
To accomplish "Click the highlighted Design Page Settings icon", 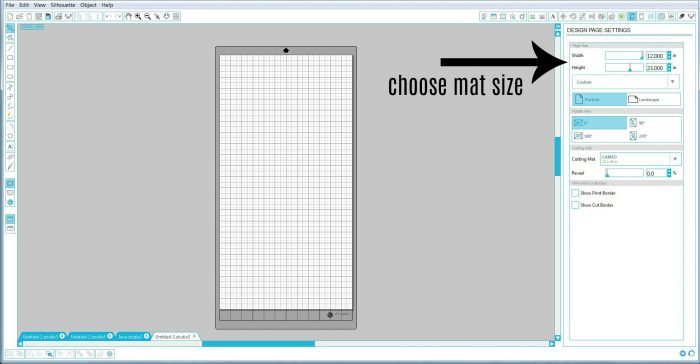I will pyautogui.click(x=632, y=17).
